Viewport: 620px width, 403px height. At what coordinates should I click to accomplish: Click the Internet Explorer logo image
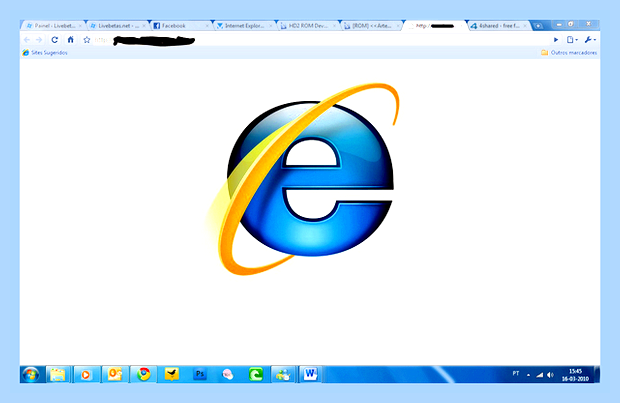[302, 179]
